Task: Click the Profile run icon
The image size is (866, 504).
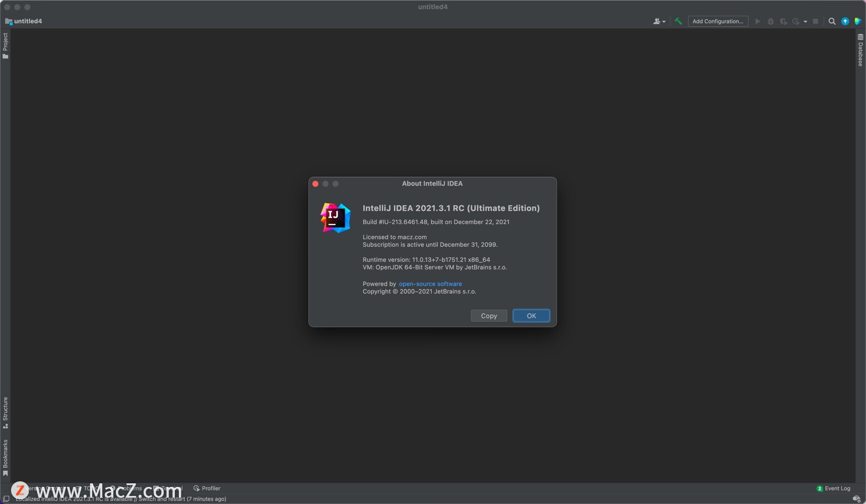Action: pyautogui.click(x=796, y=21)
